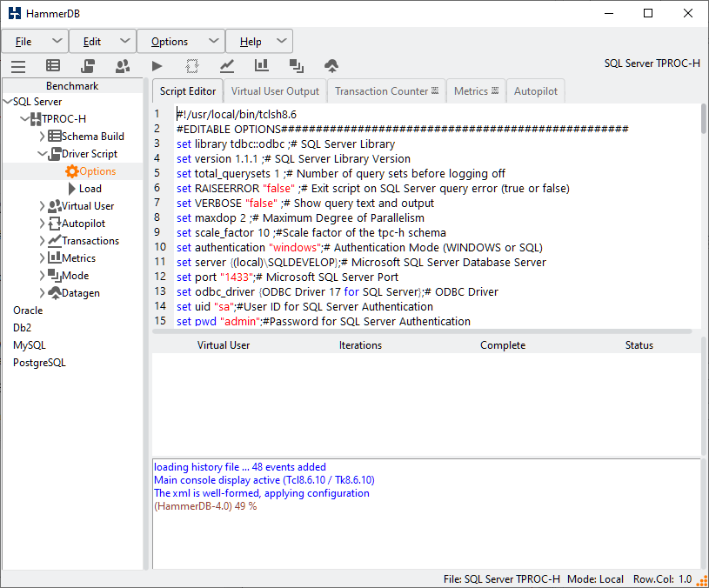Switch to the Virtual User Output tab
709x588 pixels.
coord(275,91)
